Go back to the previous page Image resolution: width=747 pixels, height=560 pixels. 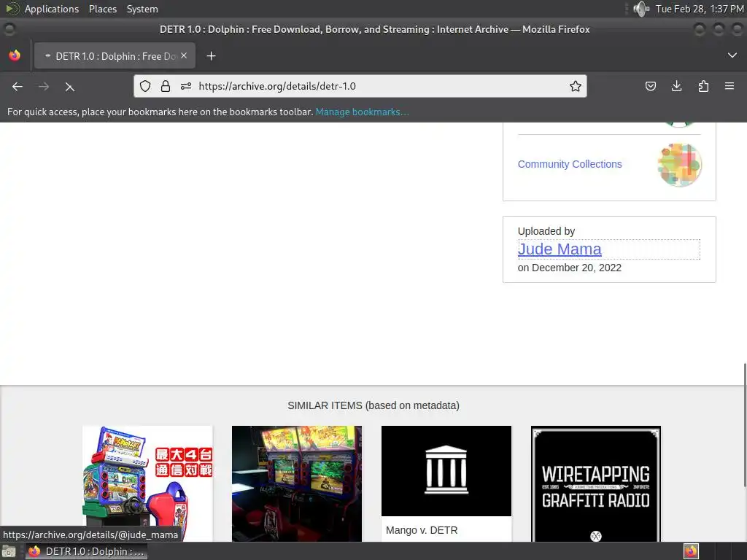tap(18, 87)
